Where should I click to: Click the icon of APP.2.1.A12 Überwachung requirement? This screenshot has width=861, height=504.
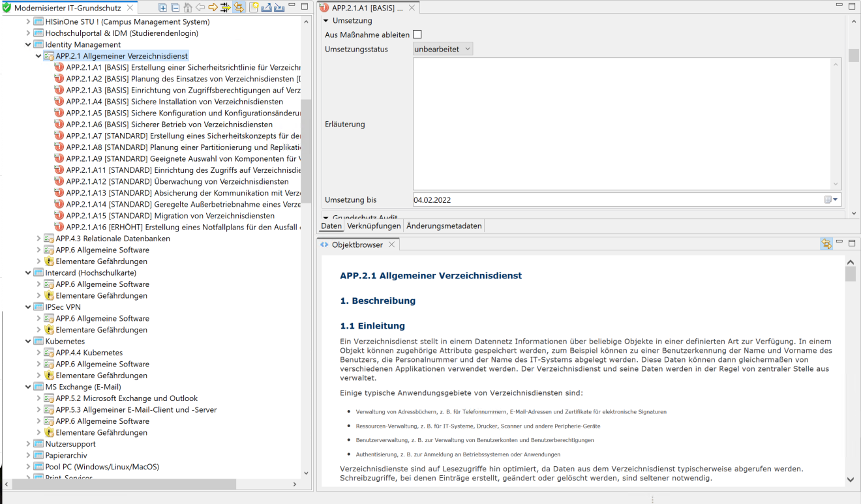(x=59, y=181)
